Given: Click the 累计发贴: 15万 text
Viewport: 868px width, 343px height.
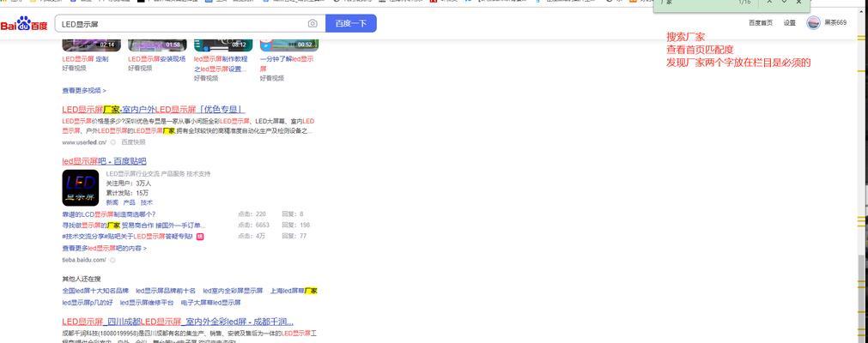Looking at the screenshot, I should click(127, 193).
